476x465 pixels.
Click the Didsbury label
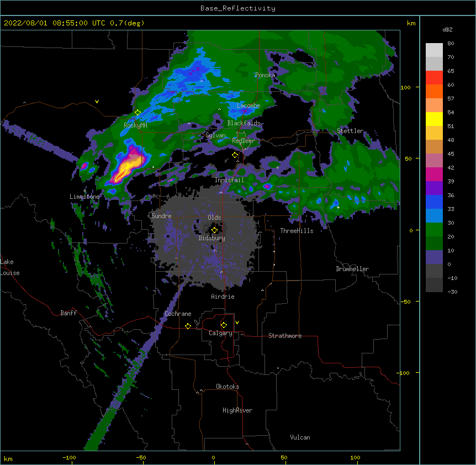pyautogui.click(x=212, y=238)
